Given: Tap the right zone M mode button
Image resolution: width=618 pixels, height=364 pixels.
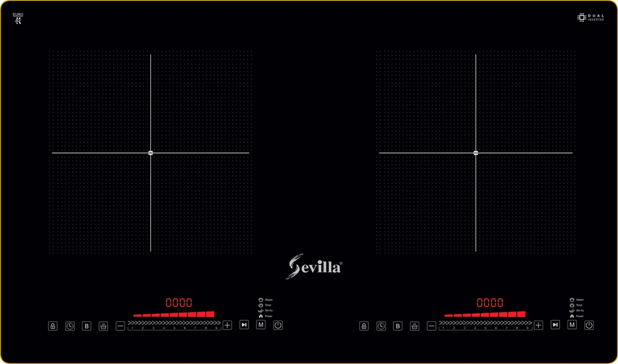Looking at the screenshot, I should tap(572, 325).
